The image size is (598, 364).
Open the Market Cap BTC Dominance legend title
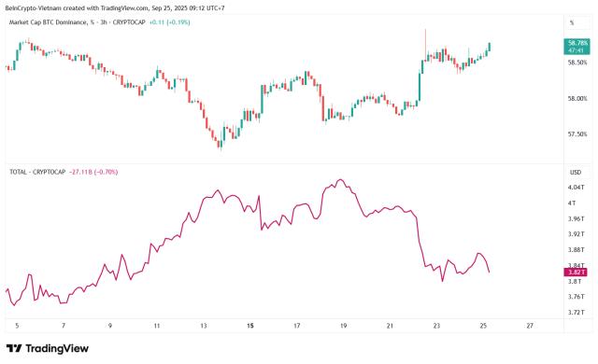click(78, 22)
